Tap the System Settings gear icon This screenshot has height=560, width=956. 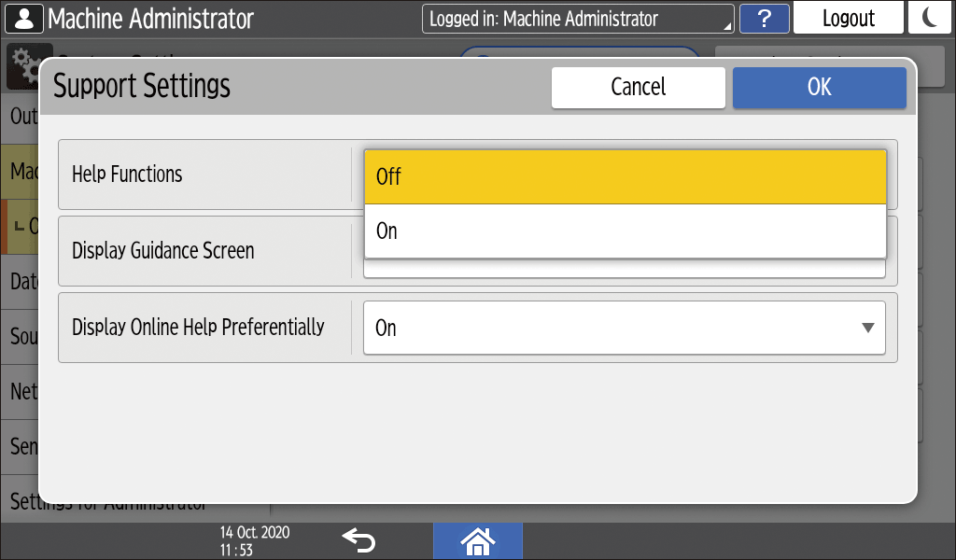point(22,58)
